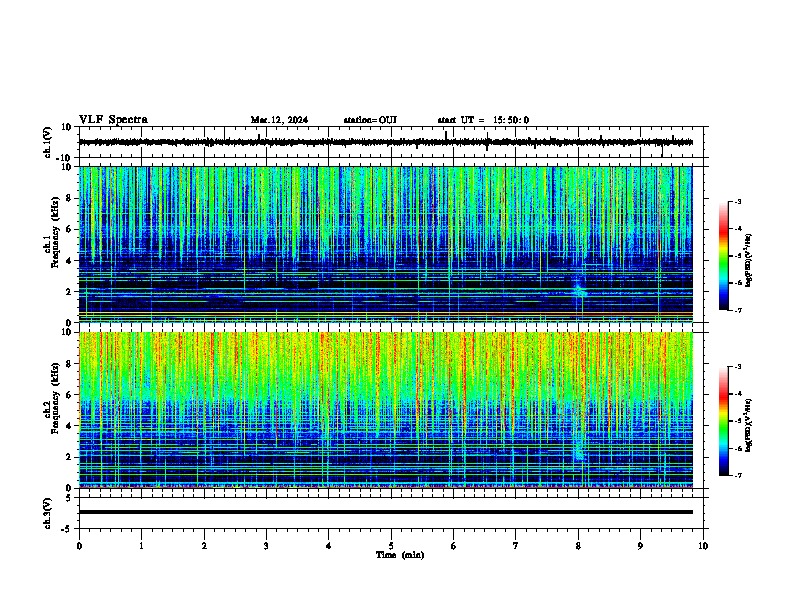Click time axis tick label 1
Image resolution: width=792 pixels, height=612 pixels.
coord(141,546)
